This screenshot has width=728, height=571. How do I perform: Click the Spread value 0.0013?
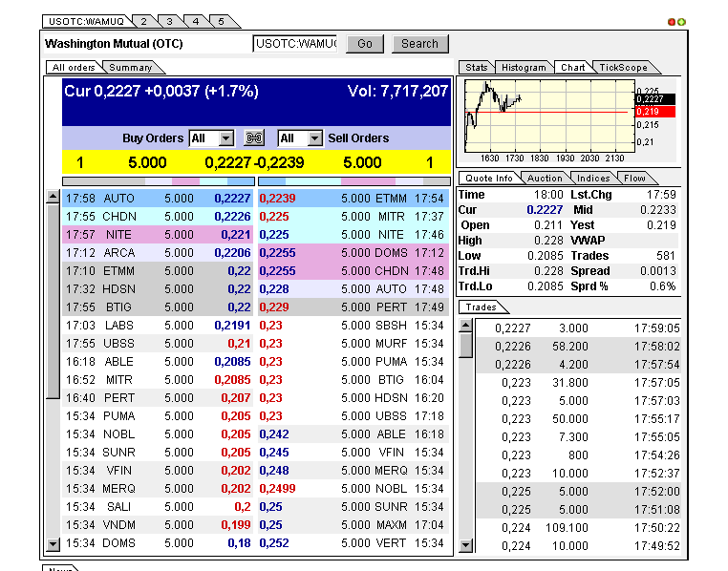(x=658, y=271)
